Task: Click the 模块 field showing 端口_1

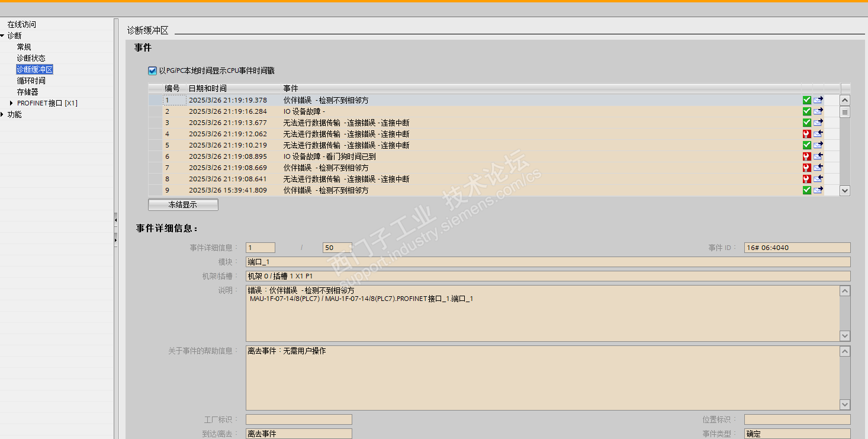Action: pyautogui.click(x=548, y=262)
